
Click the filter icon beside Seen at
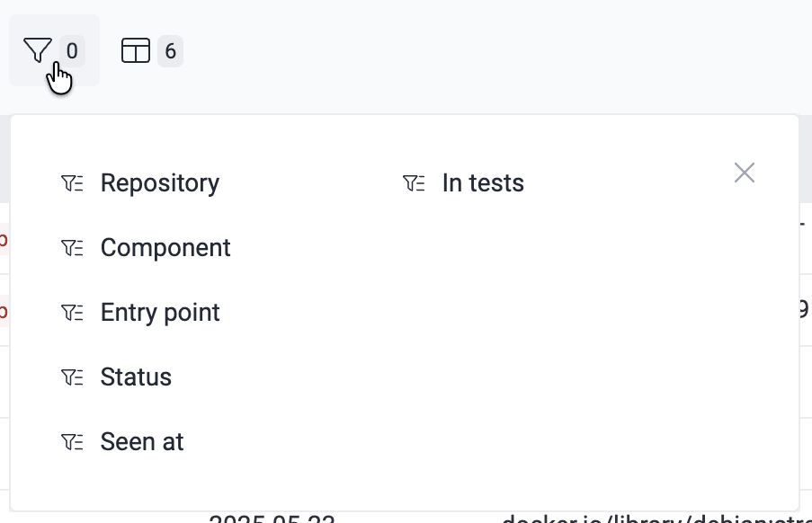72,441
